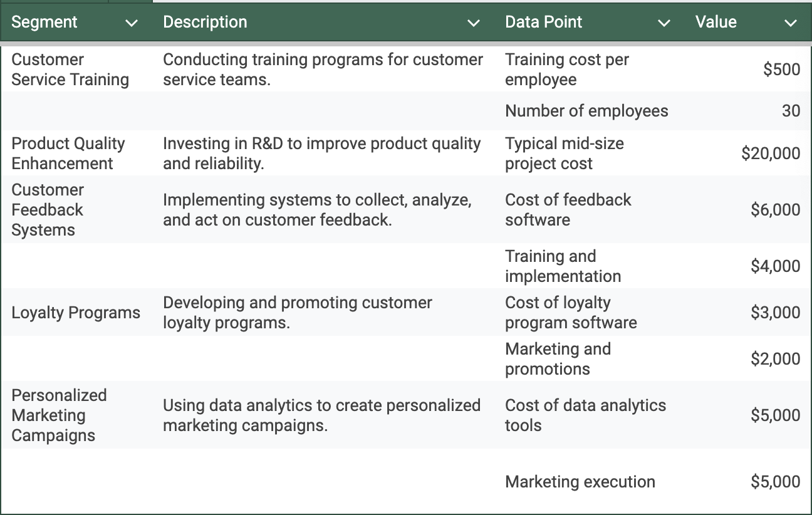Image resolution: width=812 pixels, height=515 pixels.
Task: Select the Personalized Marketing Campaigns cell
Action: pyautogui.click(x=59, y=415)
